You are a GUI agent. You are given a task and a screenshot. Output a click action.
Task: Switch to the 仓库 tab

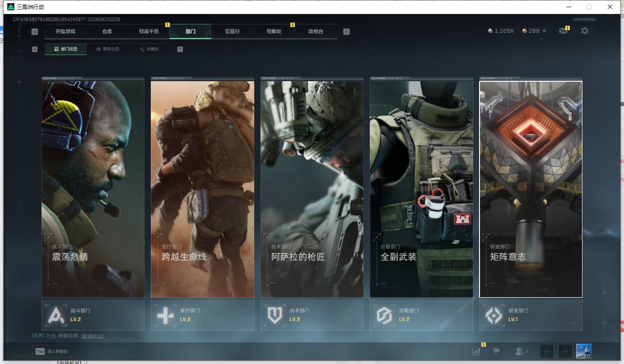[107, 32]
